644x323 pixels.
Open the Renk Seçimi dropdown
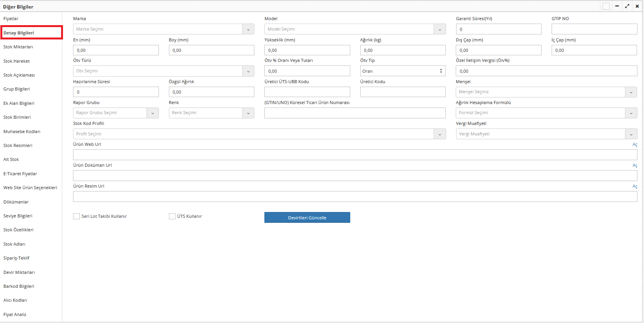248,113
